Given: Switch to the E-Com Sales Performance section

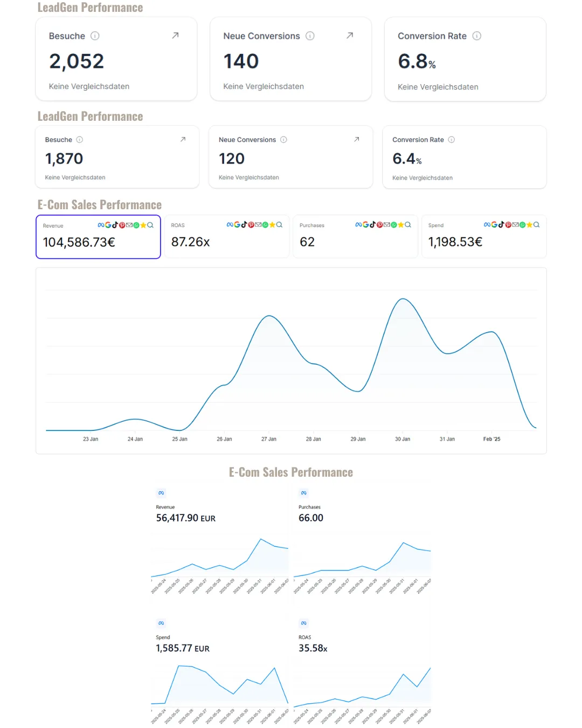Looking at the screenshot, I should tap(99, 204).
